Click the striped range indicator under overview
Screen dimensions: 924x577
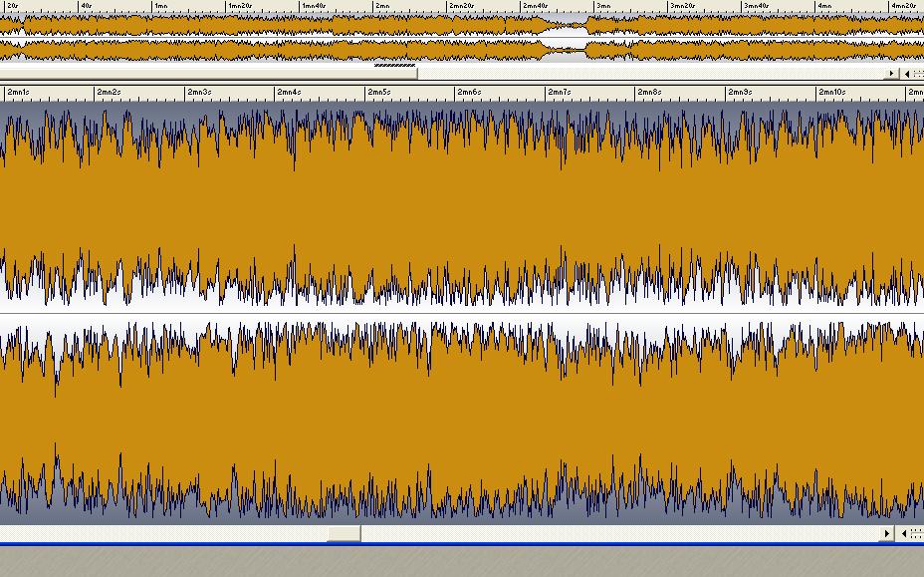[394, 66]
